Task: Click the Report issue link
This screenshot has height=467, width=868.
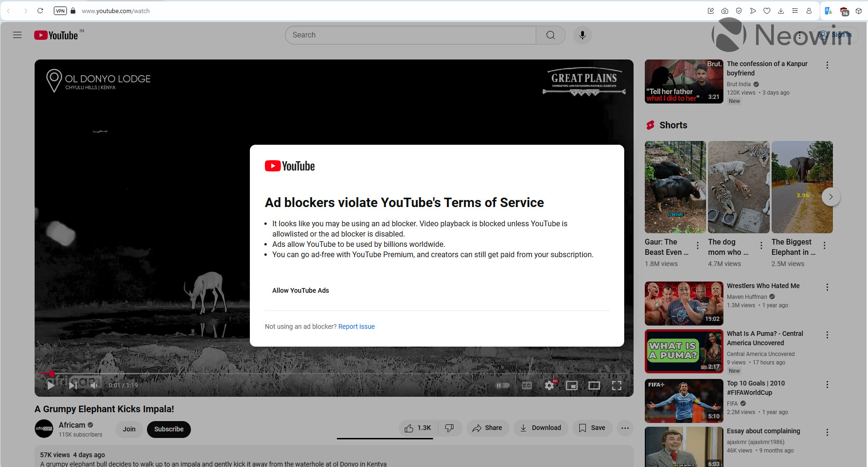Action: (357, 326)
